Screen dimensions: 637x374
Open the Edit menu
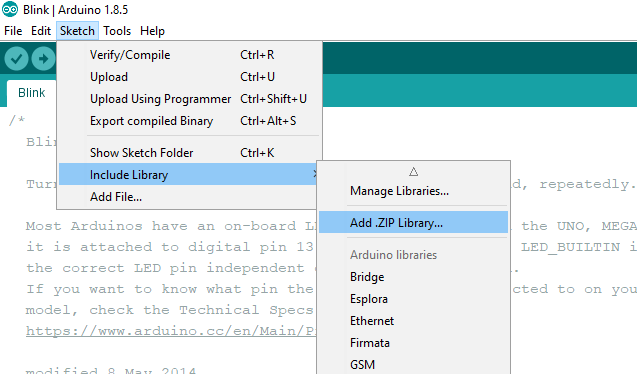[x=41, y=31]
